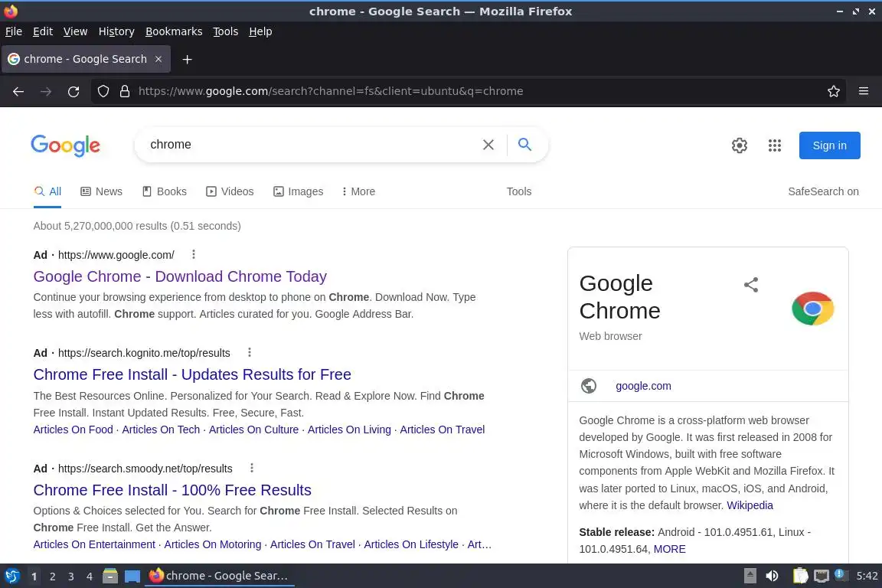Bookmark this page with the star icon
The height and width of the screenshot is (588, 882).
834,91
